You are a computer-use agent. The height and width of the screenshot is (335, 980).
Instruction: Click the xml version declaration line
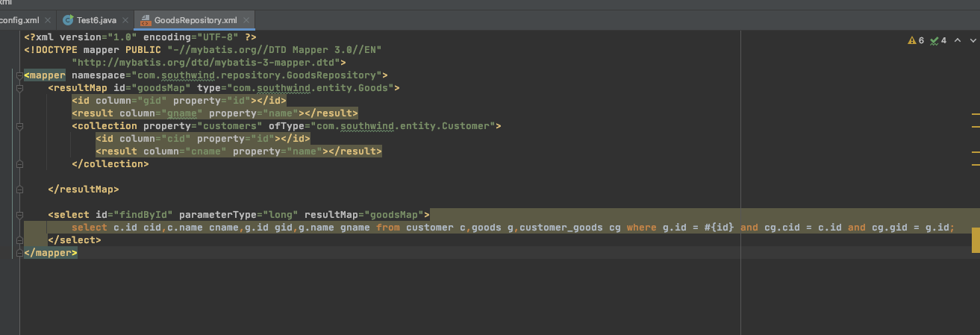(140, 37)
